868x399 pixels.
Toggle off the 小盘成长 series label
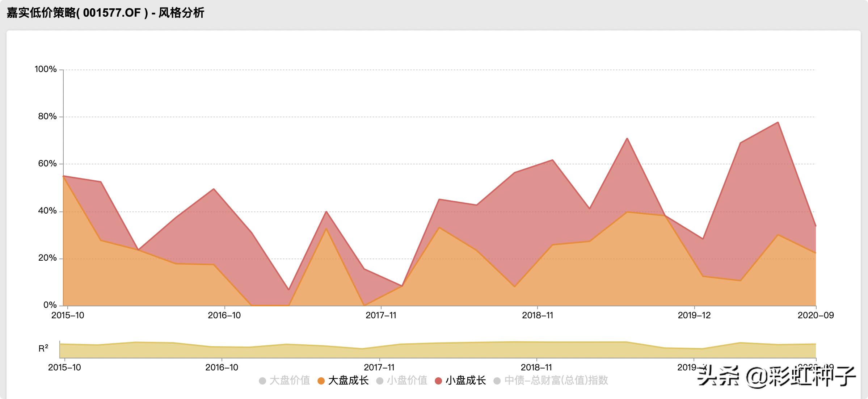[465, 381]
